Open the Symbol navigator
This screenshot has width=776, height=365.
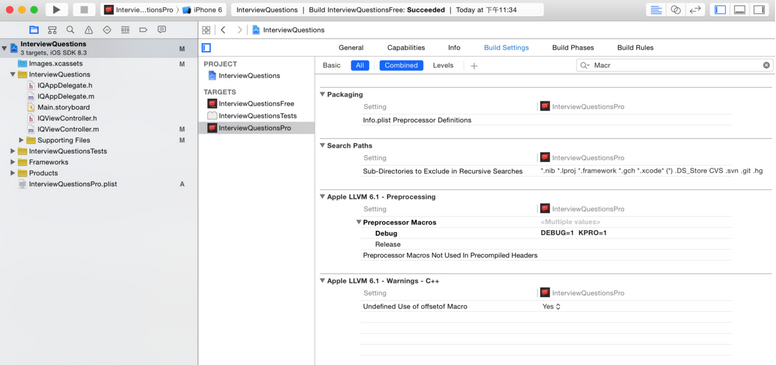52,30
